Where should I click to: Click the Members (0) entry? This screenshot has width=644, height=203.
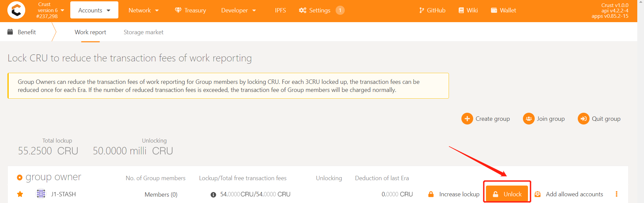click(161, 195)
